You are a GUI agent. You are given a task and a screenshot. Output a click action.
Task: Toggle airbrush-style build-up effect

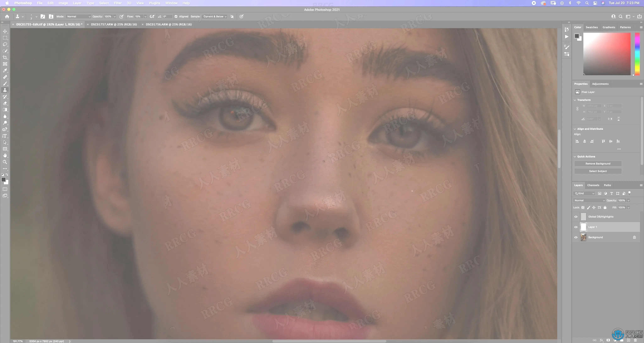coord(152,17)
